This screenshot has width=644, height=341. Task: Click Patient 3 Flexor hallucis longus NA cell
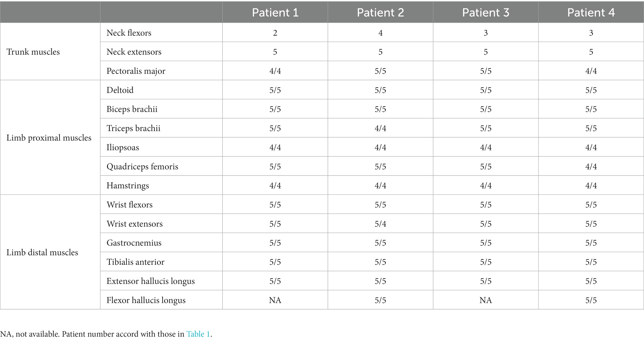click(485, 300)
